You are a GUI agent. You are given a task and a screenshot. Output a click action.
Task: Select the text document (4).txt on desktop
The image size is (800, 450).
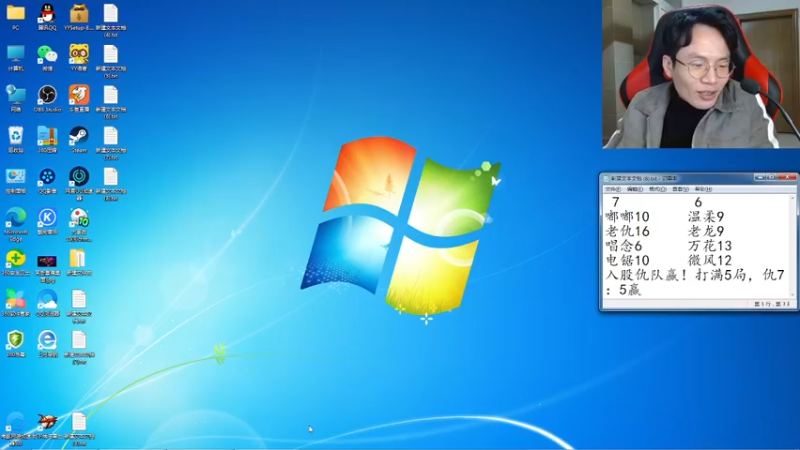pyautogui.click(x=111, y=20)
